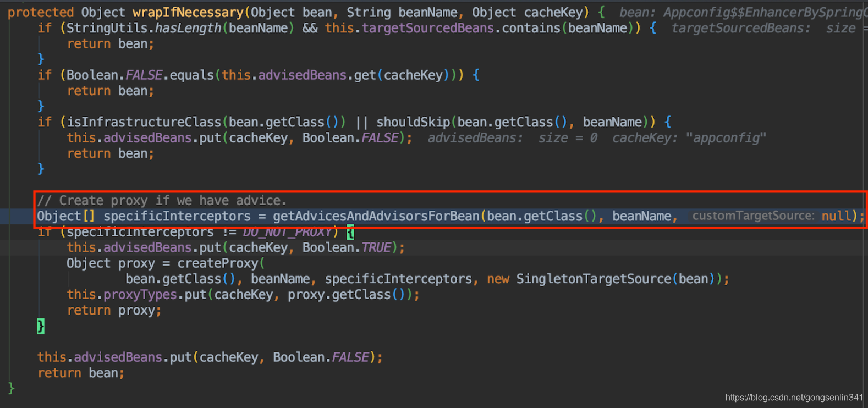Click the SingletonTargetSource constructor

[x=594, y=279]
